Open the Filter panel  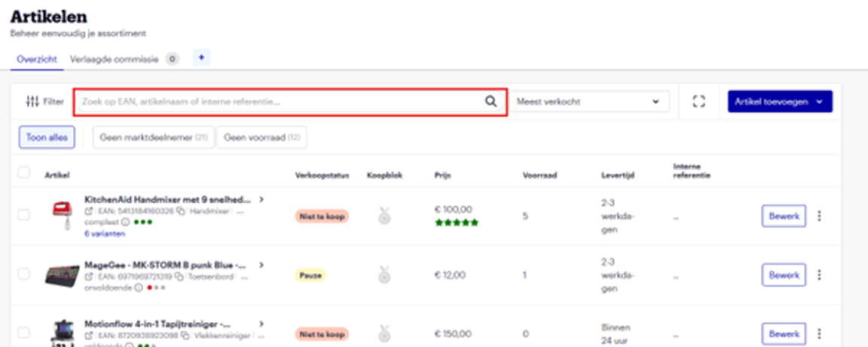point(44,102)
